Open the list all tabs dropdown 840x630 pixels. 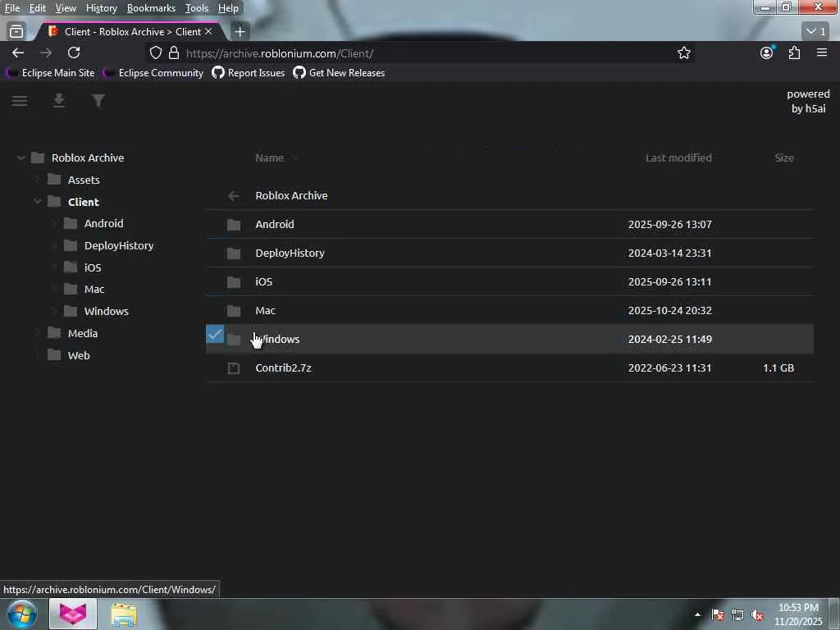816,32
